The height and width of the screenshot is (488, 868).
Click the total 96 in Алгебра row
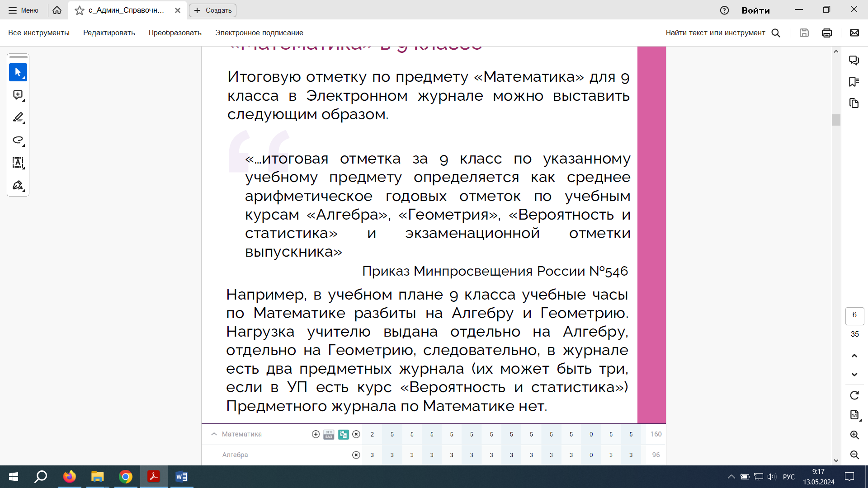[x=656, y=455]
